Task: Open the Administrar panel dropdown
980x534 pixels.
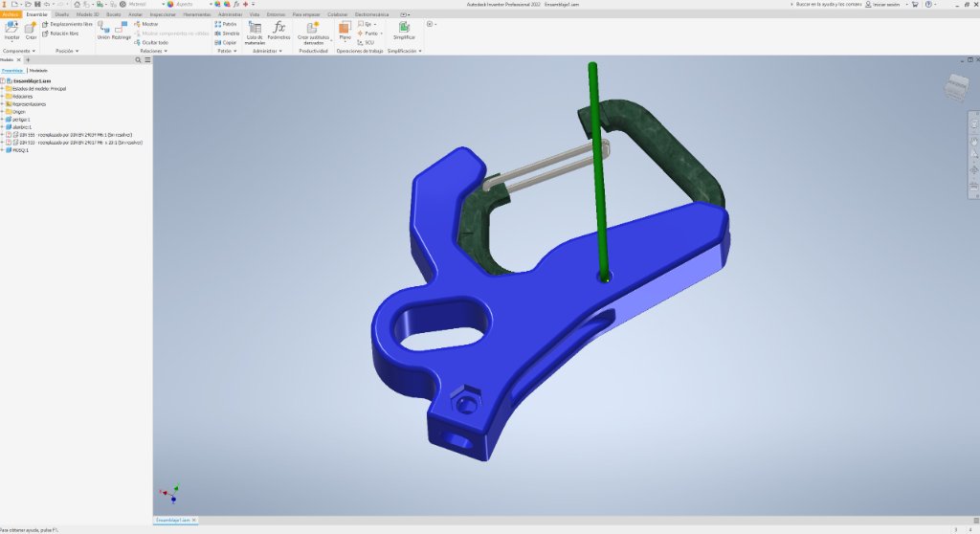Action: 267,52
